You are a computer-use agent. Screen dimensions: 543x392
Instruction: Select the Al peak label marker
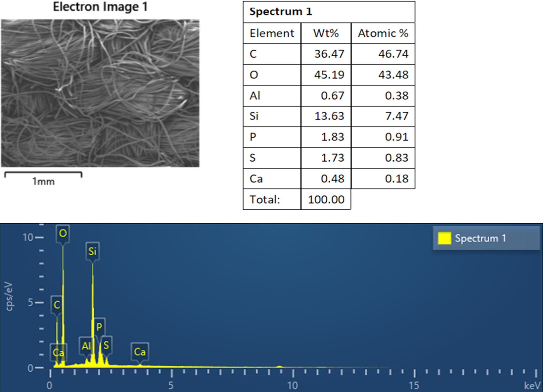point(86,346)
